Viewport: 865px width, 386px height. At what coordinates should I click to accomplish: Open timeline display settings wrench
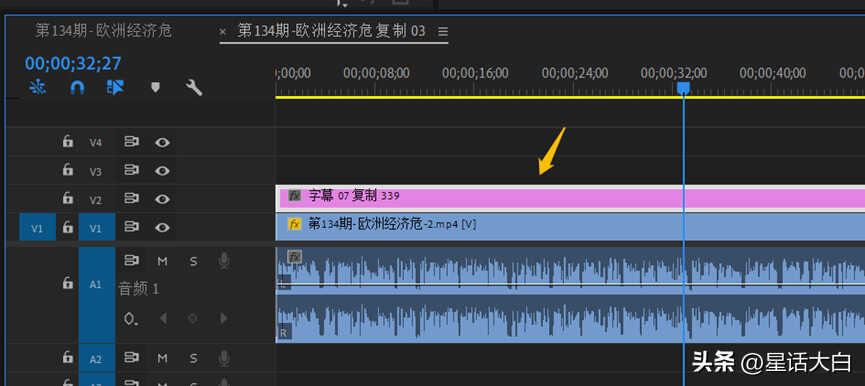tap(194, 87)
